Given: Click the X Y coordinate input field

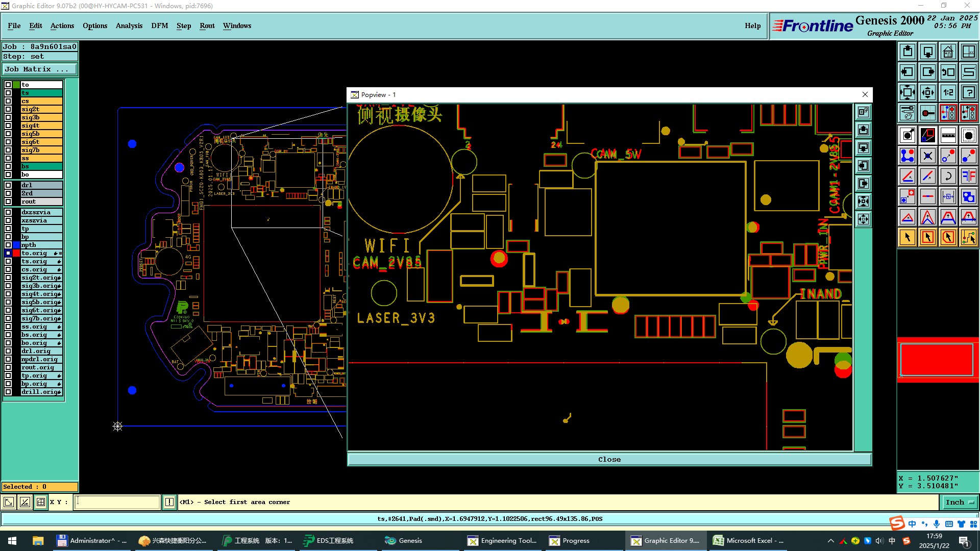Looking at the screenshot, I should click(117, 503).
